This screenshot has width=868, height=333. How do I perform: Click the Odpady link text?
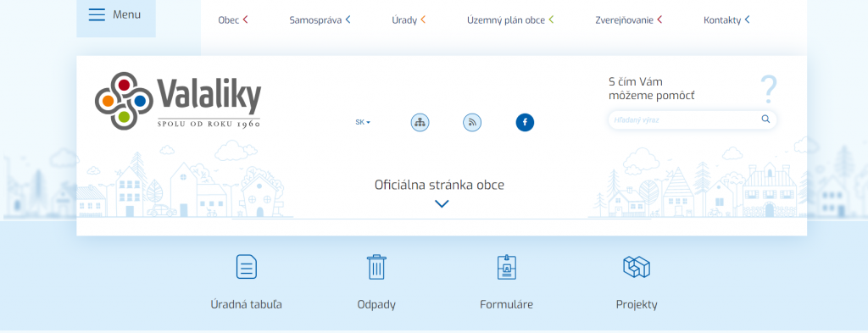[x=376, y=304]
